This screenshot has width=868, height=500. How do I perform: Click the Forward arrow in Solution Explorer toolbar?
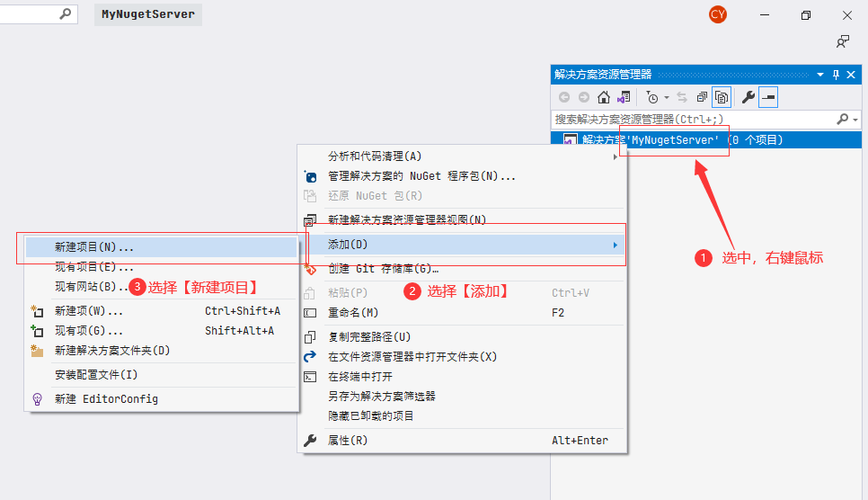point(584,97)
